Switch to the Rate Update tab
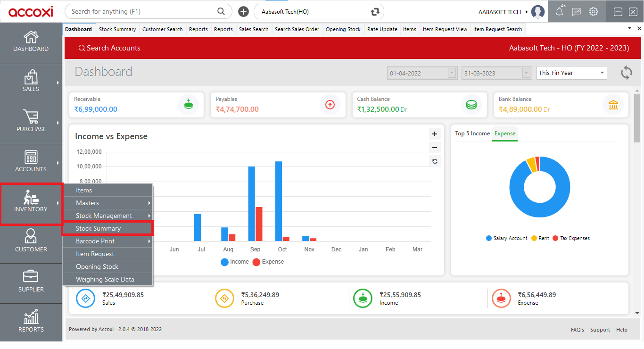644x349 pixels. coord(382,29)
